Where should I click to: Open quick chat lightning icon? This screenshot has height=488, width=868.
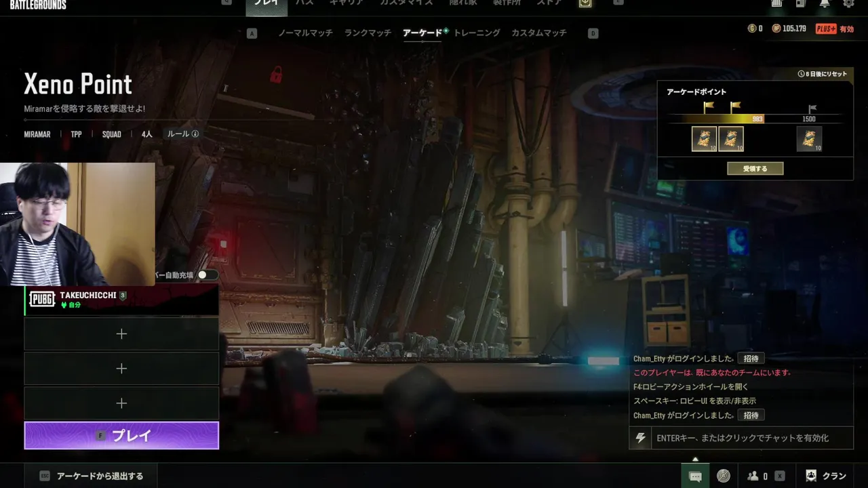[x=640, y=438]
